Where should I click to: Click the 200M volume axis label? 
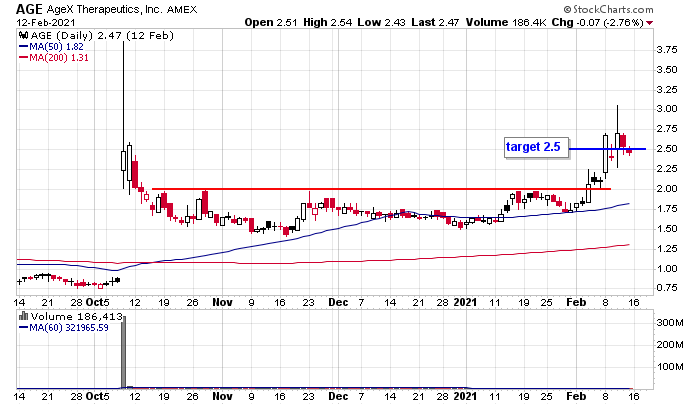[x=670, y=344]
